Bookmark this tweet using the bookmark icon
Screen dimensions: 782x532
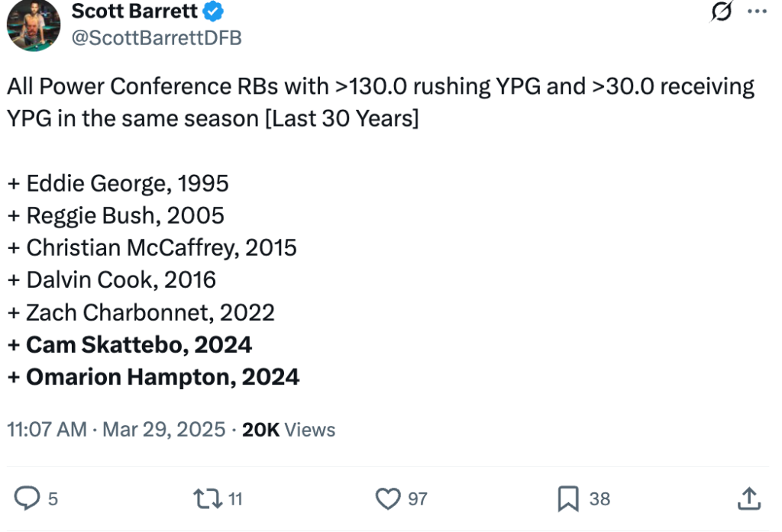(x=568, y=498)
